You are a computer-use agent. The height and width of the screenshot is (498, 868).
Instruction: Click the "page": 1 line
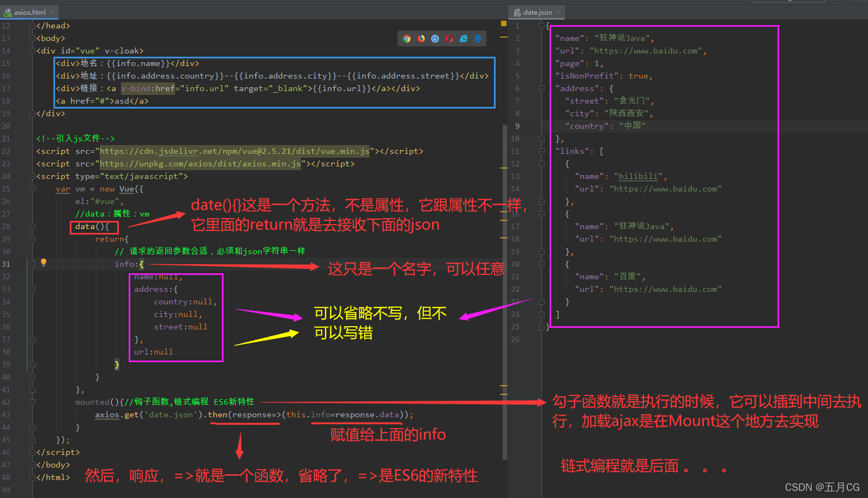(579, 63)
